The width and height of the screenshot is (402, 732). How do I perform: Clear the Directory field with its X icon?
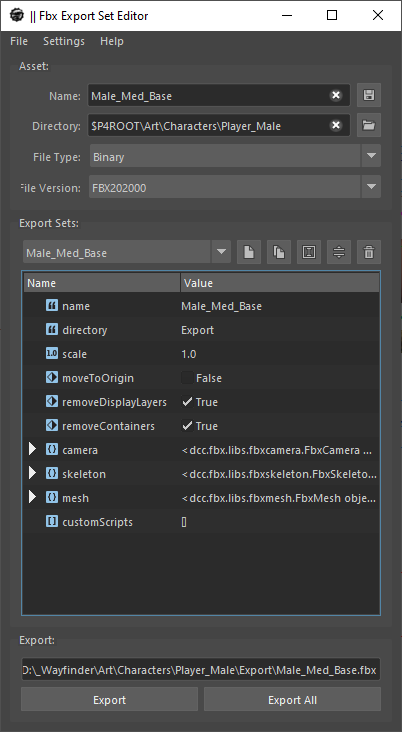coord(336,125)
